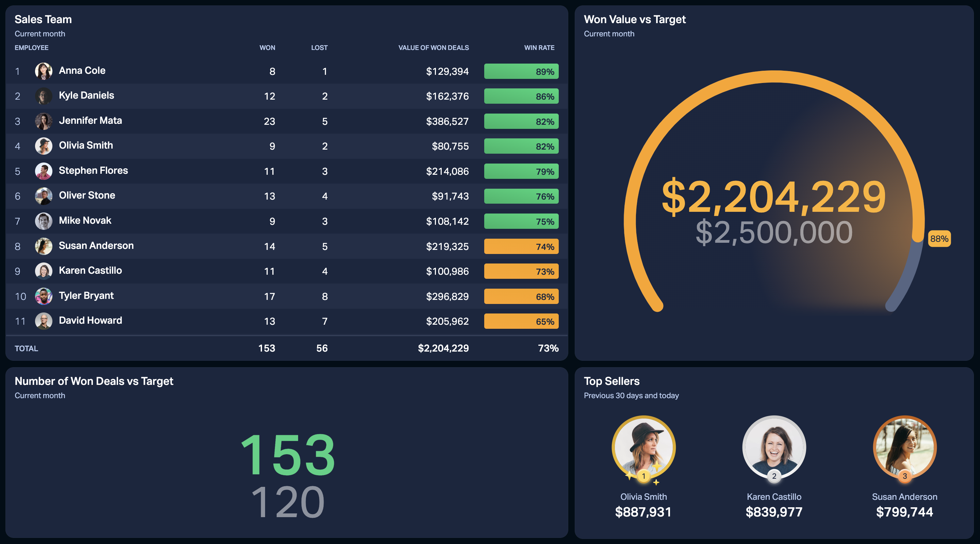
Task: Open Susan Anderson's top seller photo
Action: click(905, 447)
